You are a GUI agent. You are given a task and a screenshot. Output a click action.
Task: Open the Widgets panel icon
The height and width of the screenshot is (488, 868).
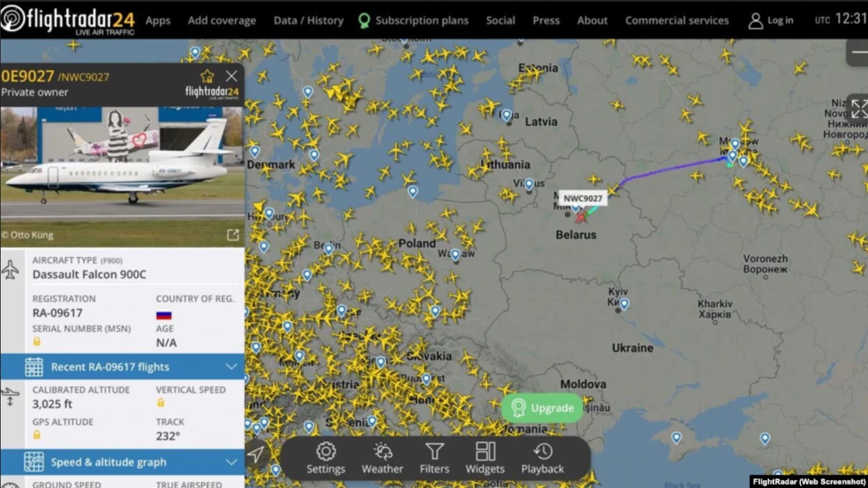coord(485,458)
